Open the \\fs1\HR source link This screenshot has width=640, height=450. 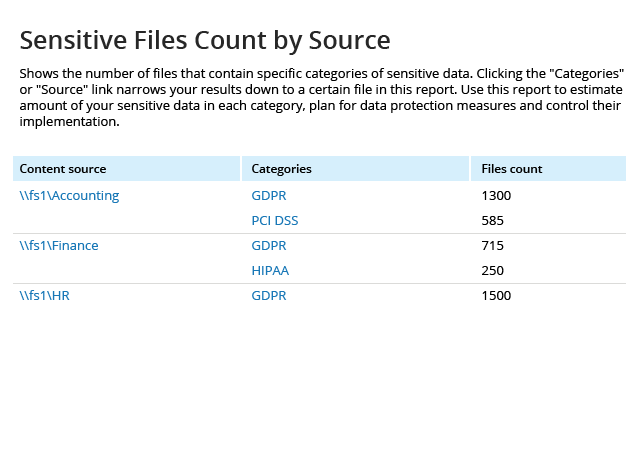coord(44,295)
